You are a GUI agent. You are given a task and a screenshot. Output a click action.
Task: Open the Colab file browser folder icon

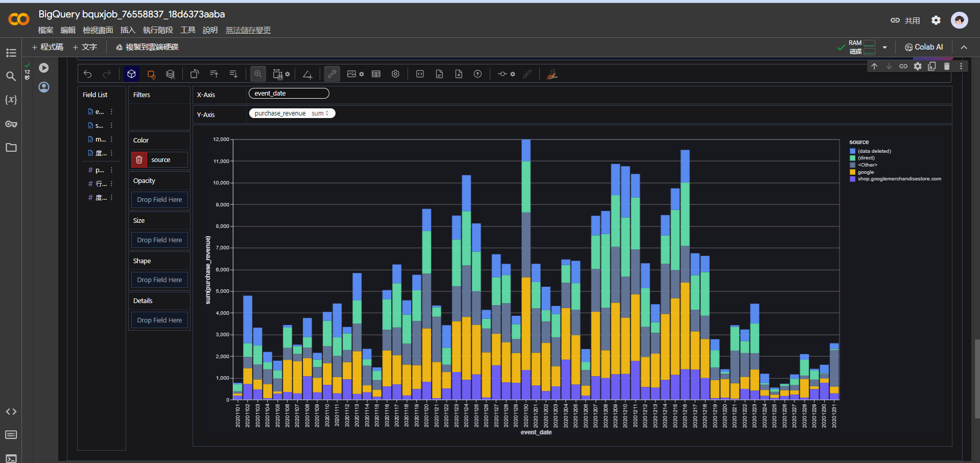pos(11,148)
